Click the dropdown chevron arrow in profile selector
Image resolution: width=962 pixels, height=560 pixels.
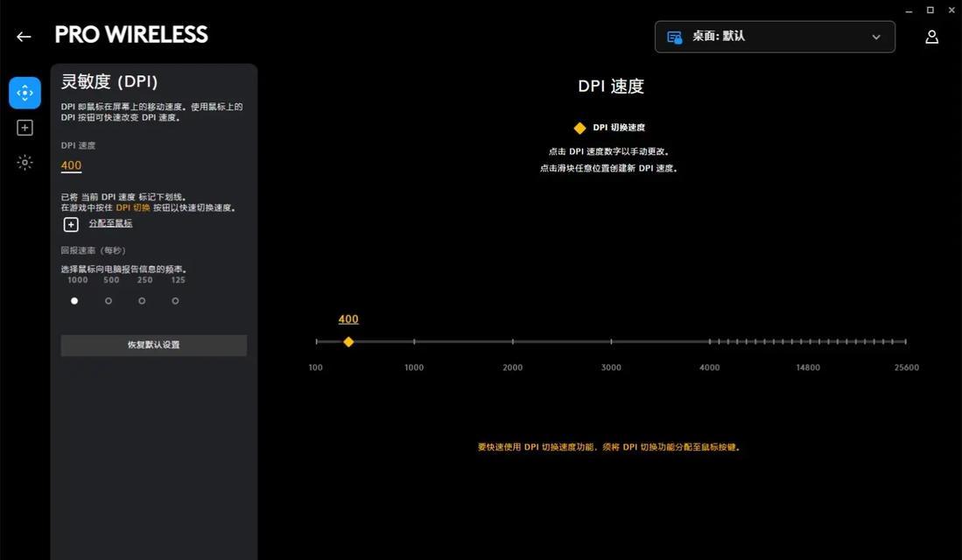[876, 38]
